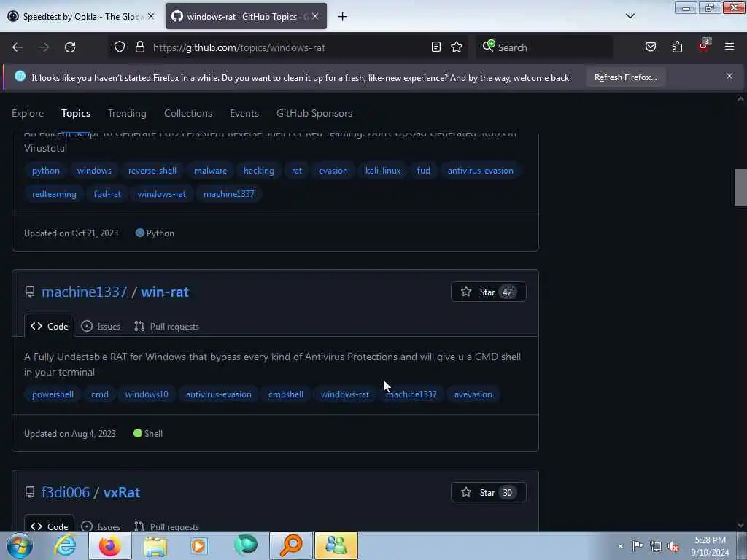Click the reverse-shell topic tag

(152, 171)
